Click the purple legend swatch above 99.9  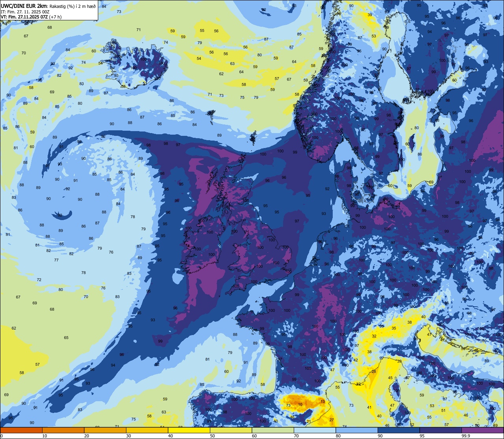click(x=483, y=430)
